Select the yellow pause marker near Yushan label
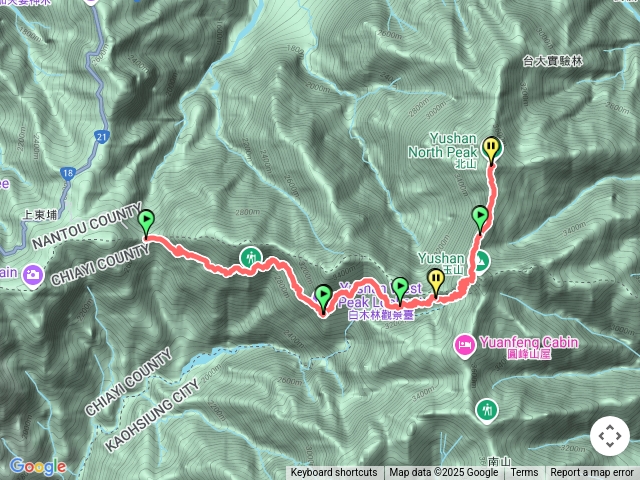This screenshot has height=480, width=640. click(436, 282)
